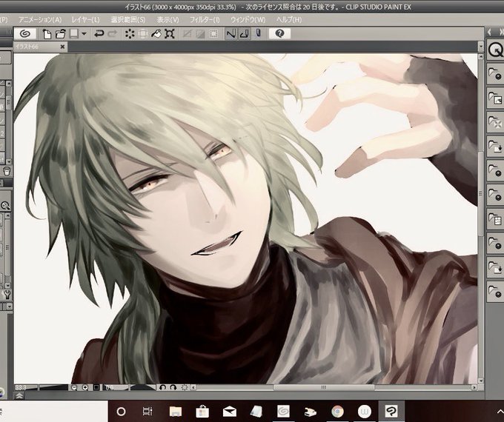Open the material folder with image thumbnail icon
This screenshot has height=422, width=504.
coord(496,98)
